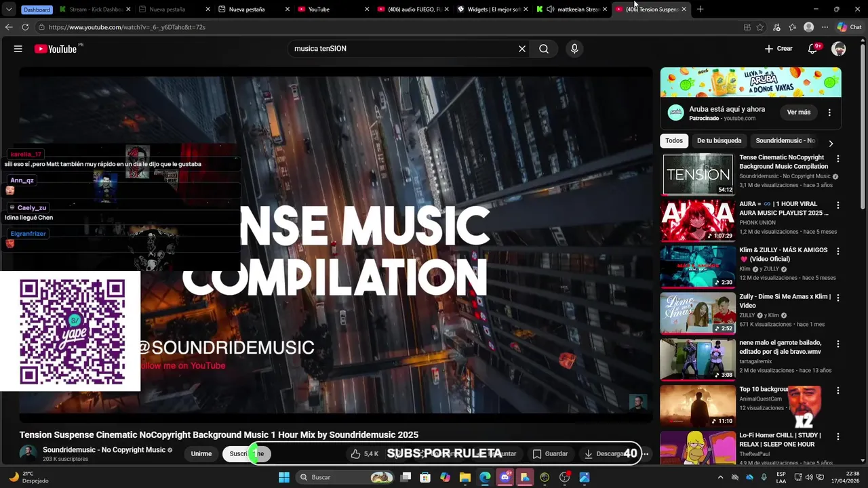Open options for Top 10 video
868x488 pixels.
838,390
